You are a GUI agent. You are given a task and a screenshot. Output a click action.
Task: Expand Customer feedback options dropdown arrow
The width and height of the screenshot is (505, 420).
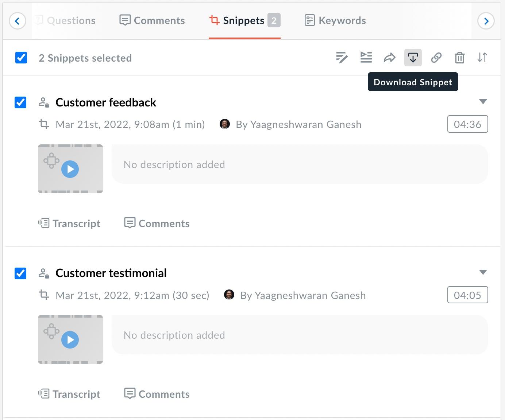(x=483, y=102)
